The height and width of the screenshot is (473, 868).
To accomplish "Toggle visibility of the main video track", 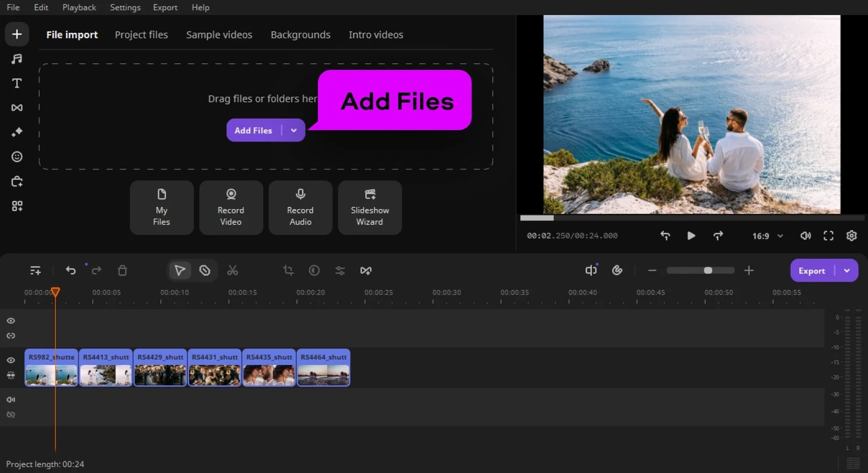I will pos(11,360).
